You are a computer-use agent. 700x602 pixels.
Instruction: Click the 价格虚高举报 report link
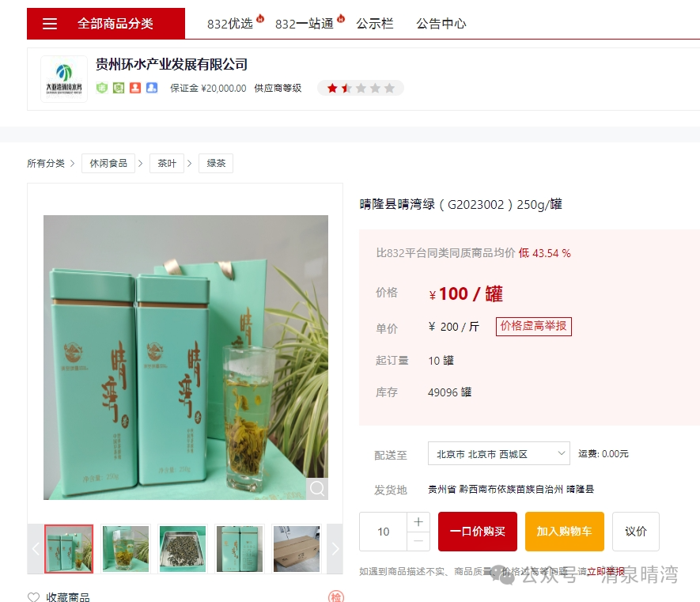point(533,326)
